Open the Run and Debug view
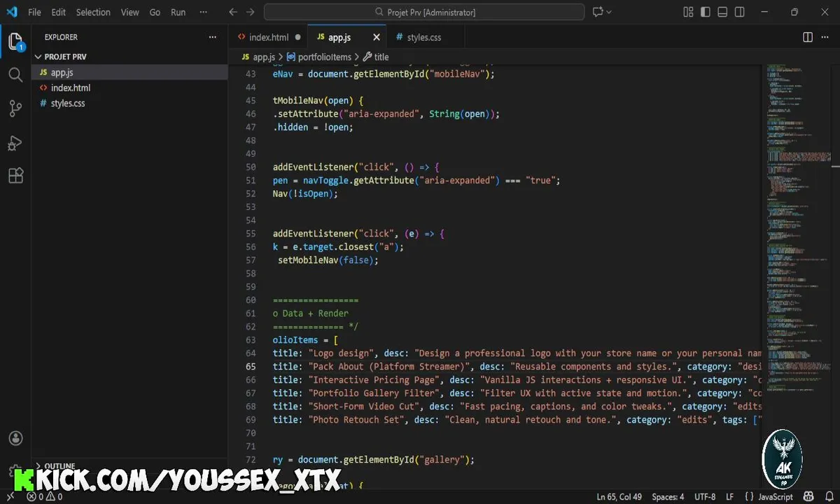Viewport: 840px width, 504px height. 15,142
